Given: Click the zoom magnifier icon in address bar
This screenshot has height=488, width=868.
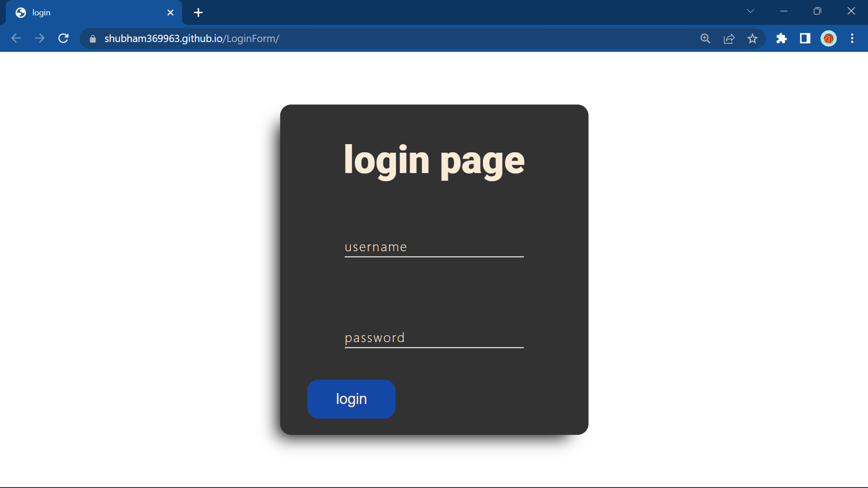Looking at the screenshot, I should click(705, 38).
